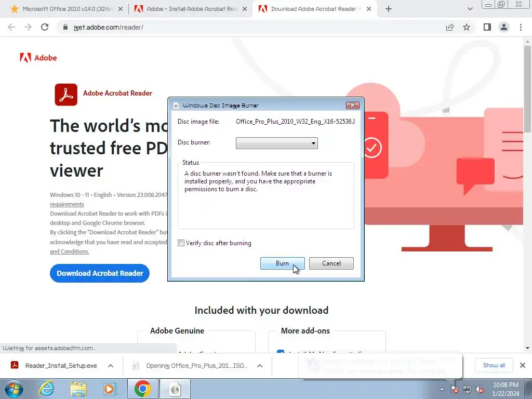The width and height of the screenshot is (532, 399).
Task: Open Windows Media Player on taskbar
Action: pos(110,389)
